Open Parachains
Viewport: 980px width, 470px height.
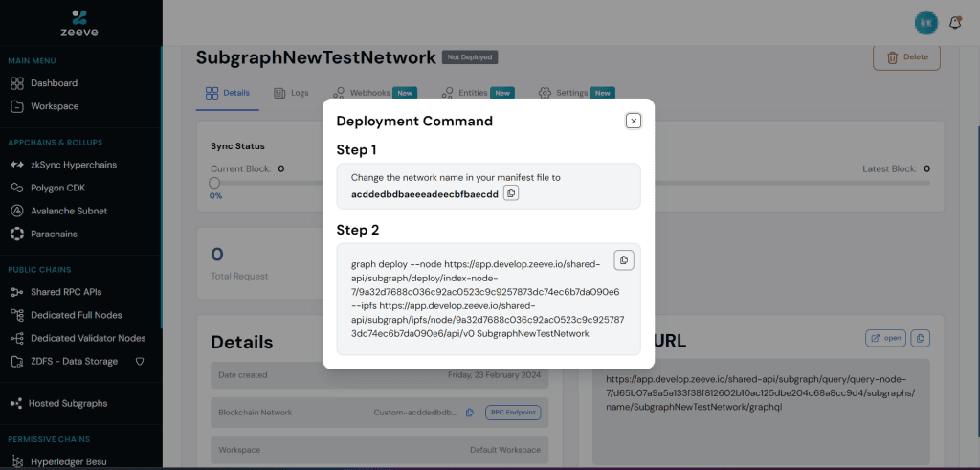pos(54,234)
